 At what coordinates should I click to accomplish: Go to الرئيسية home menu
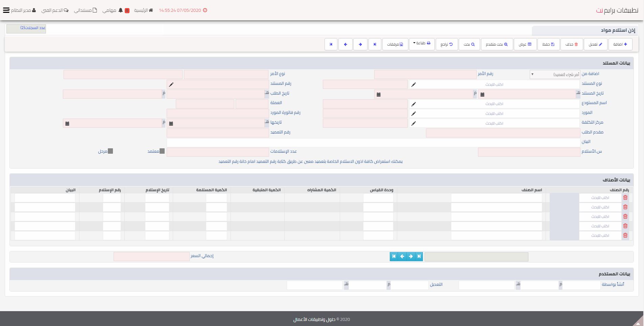(x=143, y=10)
